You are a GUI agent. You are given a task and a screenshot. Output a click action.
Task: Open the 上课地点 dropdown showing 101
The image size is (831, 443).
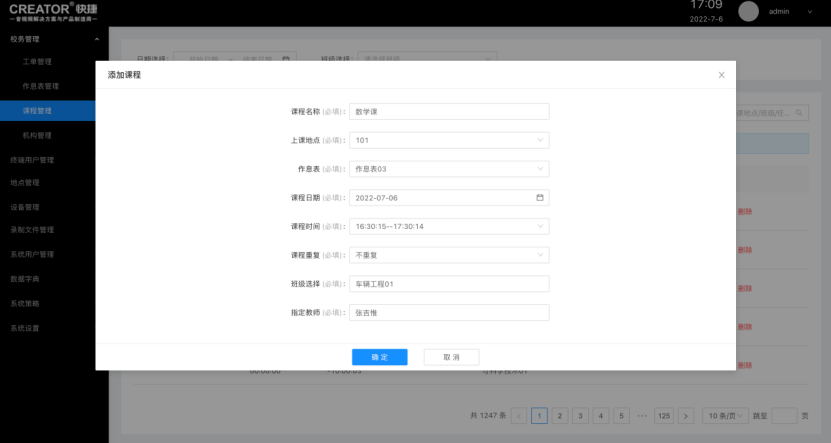coord(449,140)
